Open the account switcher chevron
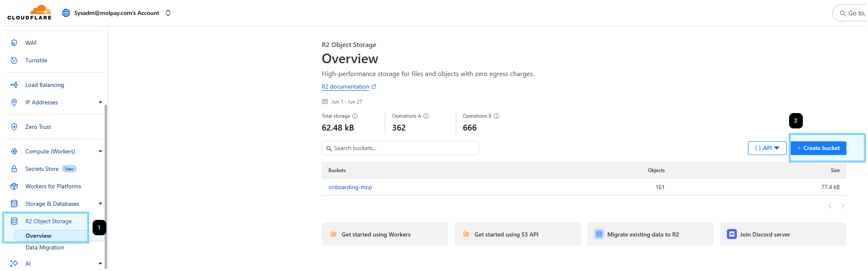 168,13
